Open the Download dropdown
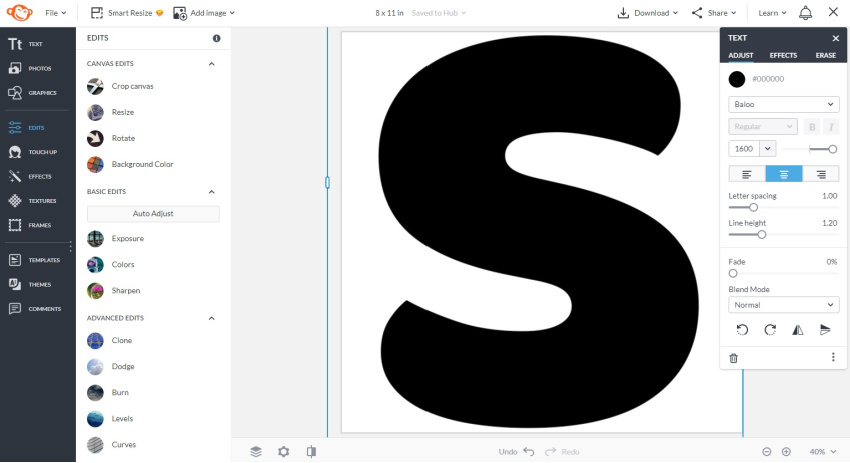This screenshot has height=463, width=850. pyautogui.click(x=648, y=12)
